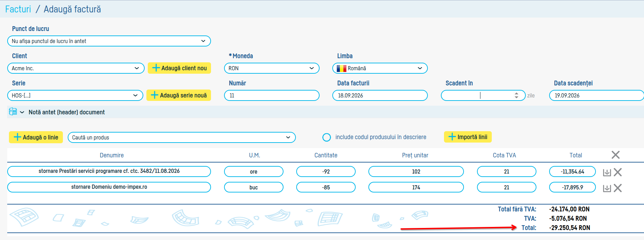Click the Data facturii date field
This screenshot has width=644, height=240.
click(380, 95)
